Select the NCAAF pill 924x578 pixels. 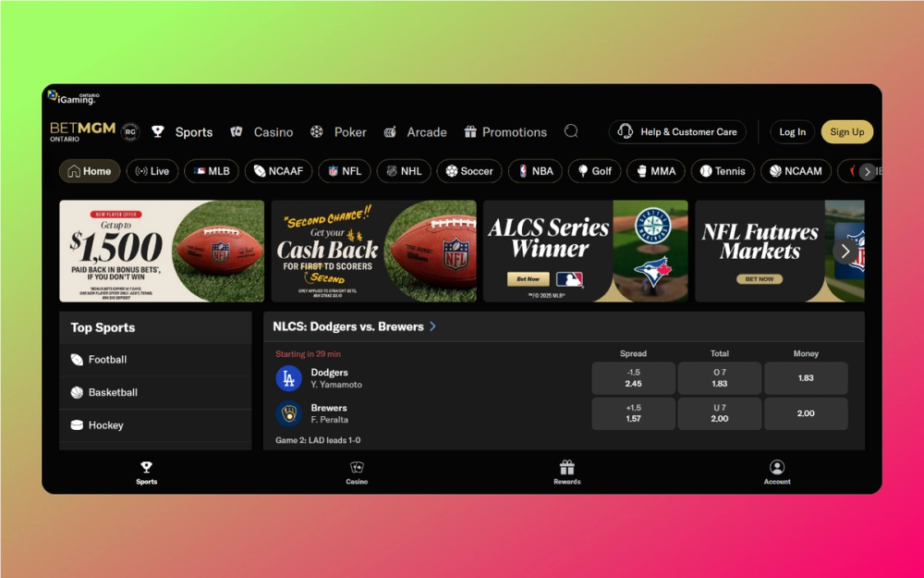(x=279, y=171)
